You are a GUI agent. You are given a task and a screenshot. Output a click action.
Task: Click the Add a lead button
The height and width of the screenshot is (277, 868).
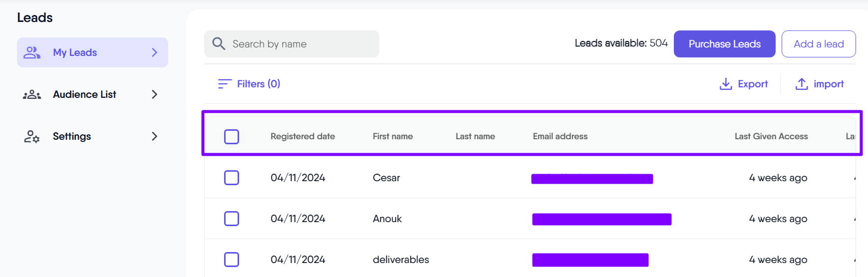coord(818,44)
